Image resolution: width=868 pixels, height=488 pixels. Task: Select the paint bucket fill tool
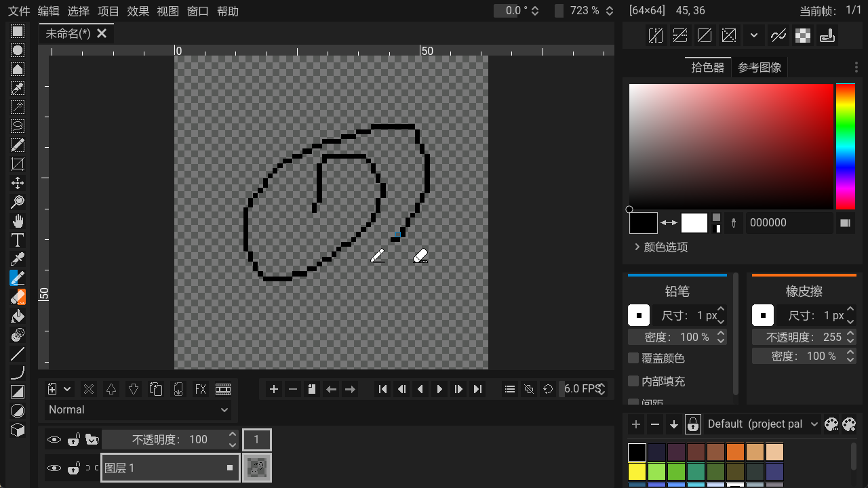[x=18, y=316]
